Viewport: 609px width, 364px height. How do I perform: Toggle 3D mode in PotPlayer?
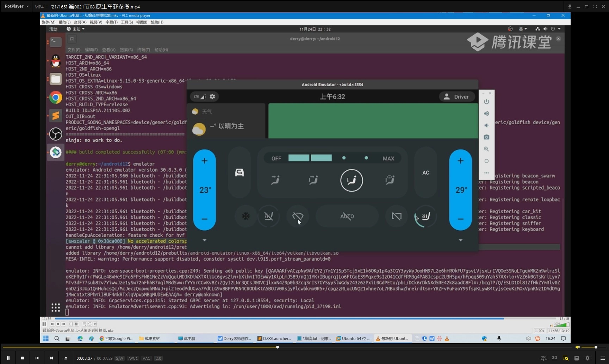[x=554, y=358]
